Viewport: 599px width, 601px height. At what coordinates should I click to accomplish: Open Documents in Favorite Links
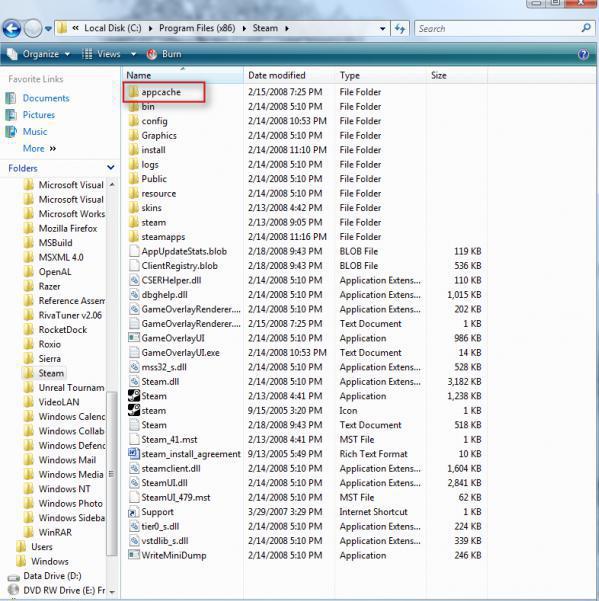coord(46,98)
